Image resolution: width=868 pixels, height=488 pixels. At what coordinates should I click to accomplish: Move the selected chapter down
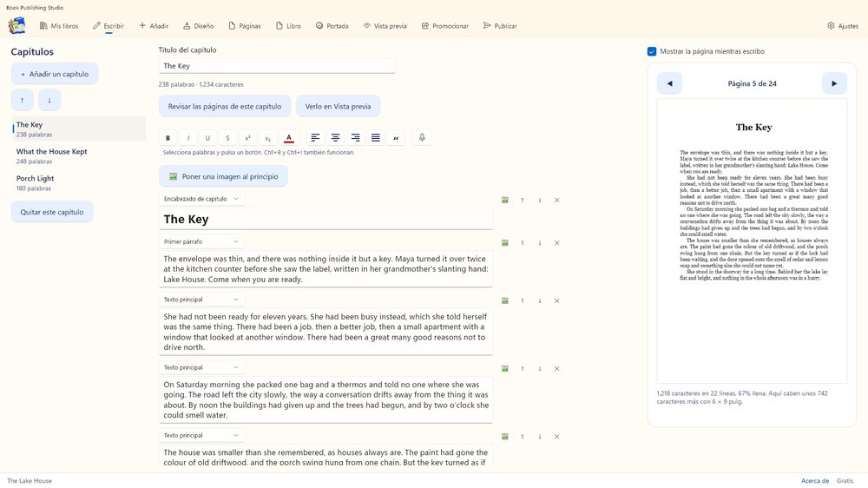click(49, 100)
